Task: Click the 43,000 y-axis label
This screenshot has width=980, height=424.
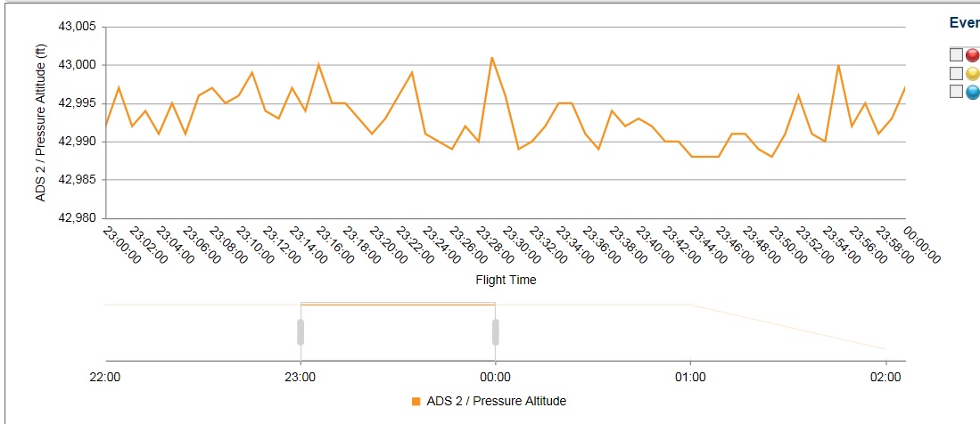Action: click(x=77, y=65)
